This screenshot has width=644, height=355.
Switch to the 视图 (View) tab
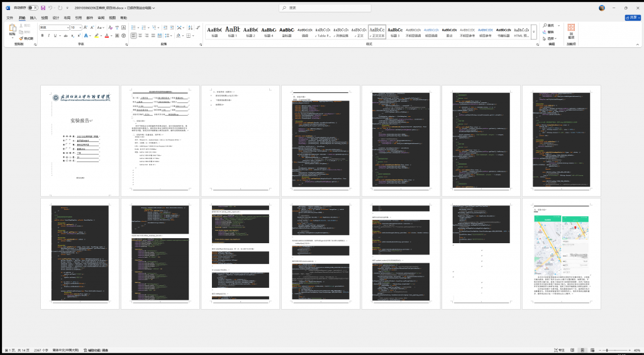click(x=112, y=18)
